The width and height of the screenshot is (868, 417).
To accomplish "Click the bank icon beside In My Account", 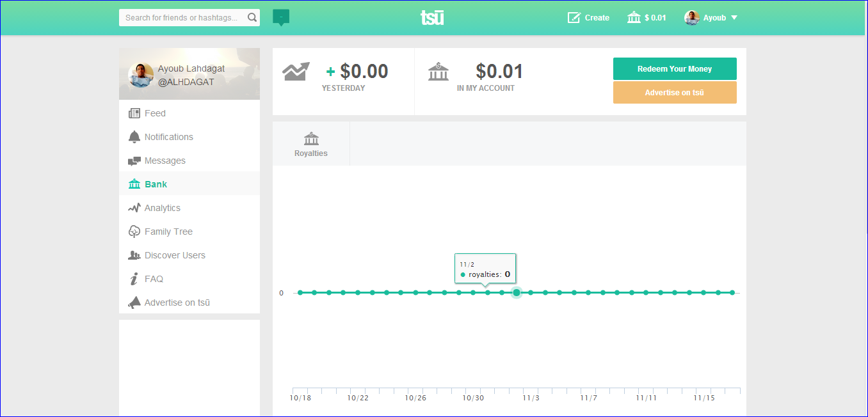I will tap(438, 71).
